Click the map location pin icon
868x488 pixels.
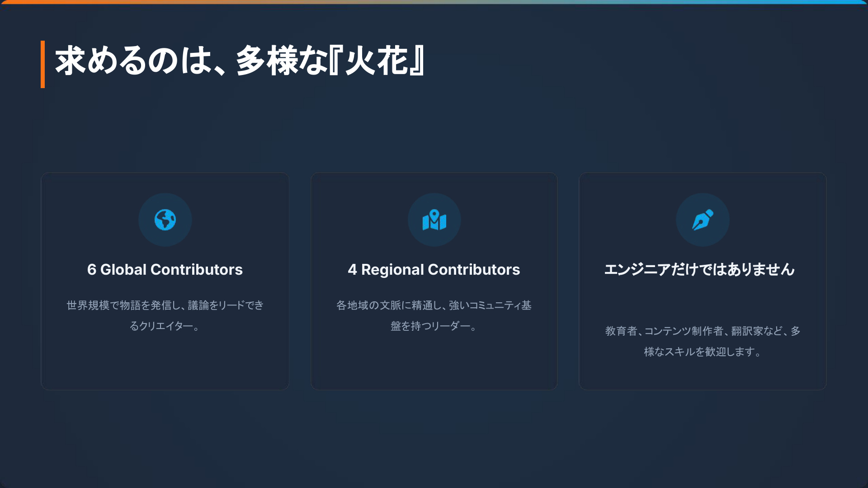[x=434, y=220]
